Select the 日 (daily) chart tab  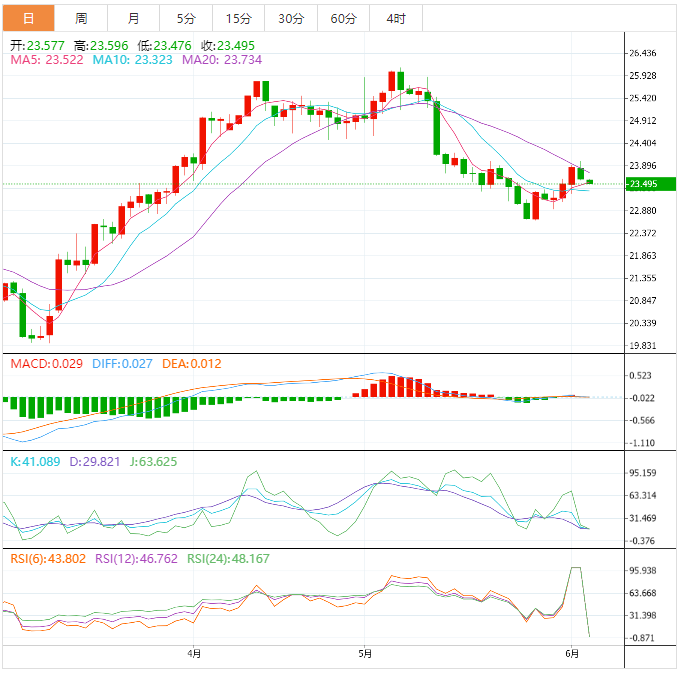pos(28,19)
